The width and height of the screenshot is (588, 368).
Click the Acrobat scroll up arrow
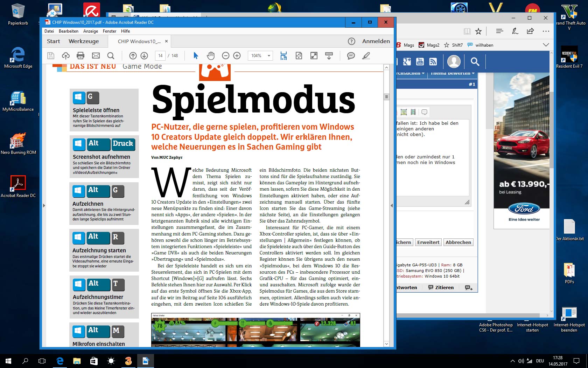[x=386, y=67]
